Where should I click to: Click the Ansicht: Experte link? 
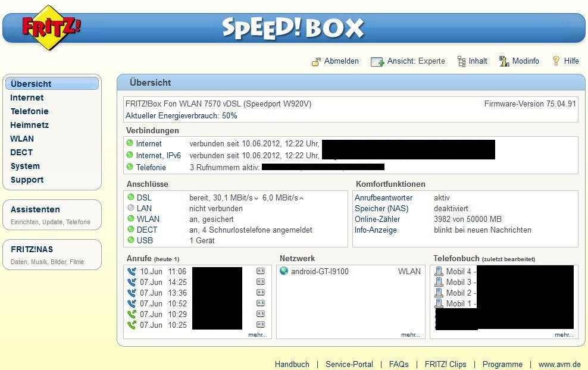416,61
